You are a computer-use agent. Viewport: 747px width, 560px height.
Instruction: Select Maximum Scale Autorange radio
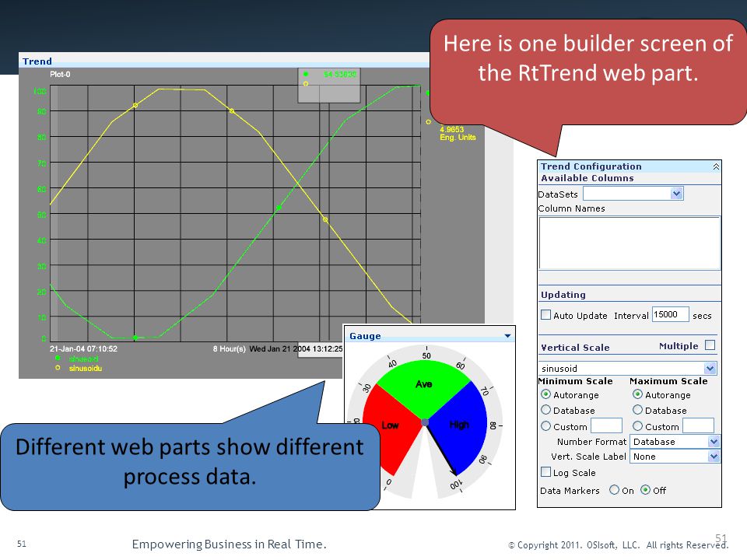[x=637, y=394]
